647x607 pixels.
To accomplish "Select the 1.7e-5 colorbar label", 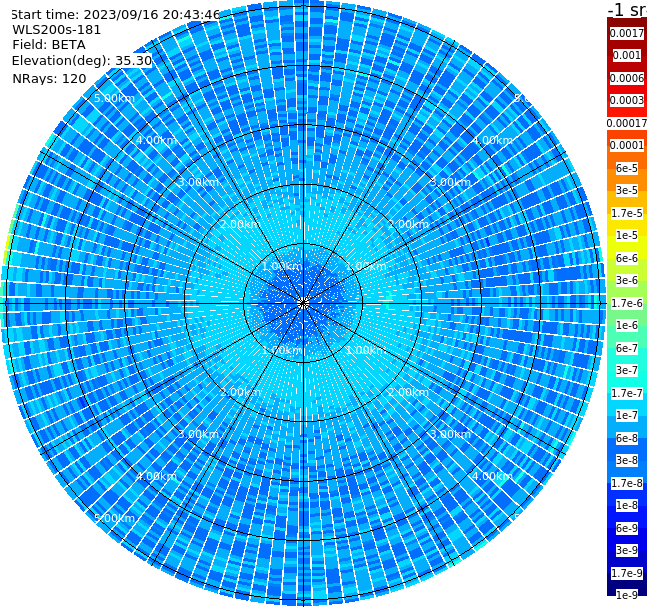I will point(627,213).
